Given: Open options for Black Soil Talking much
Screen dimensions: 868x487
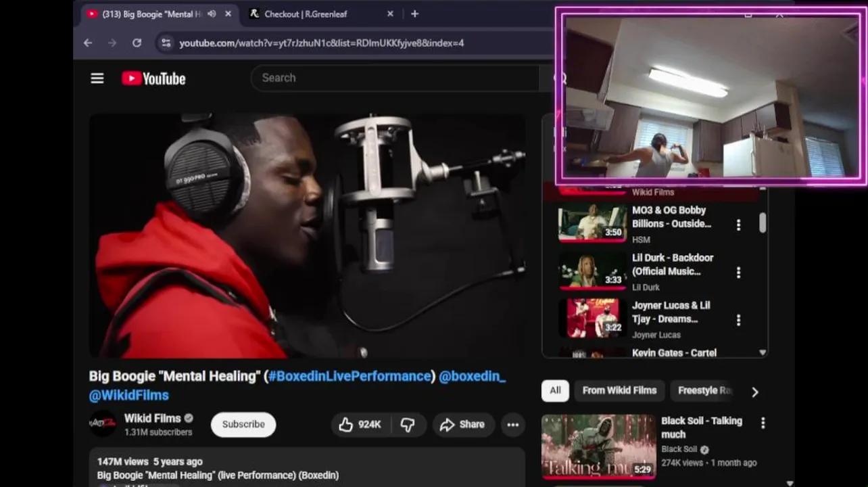Looking at the screenshot, I should 763,423.
